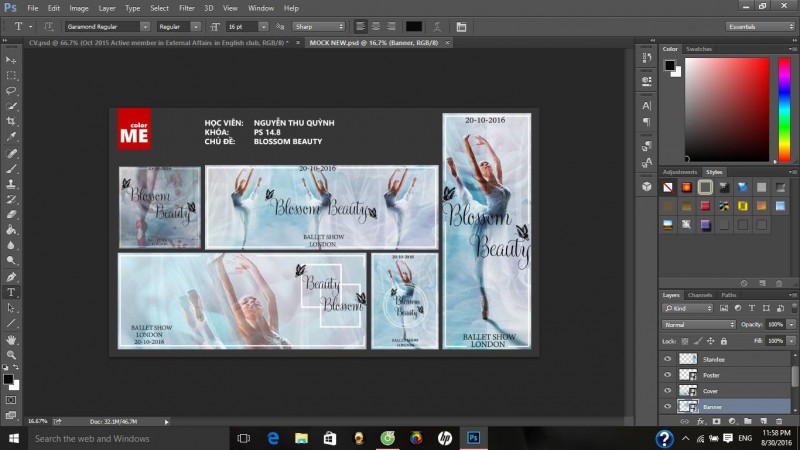Toggle Quick Mask mode
800x450 pixels.
click(x=11, y=401)
